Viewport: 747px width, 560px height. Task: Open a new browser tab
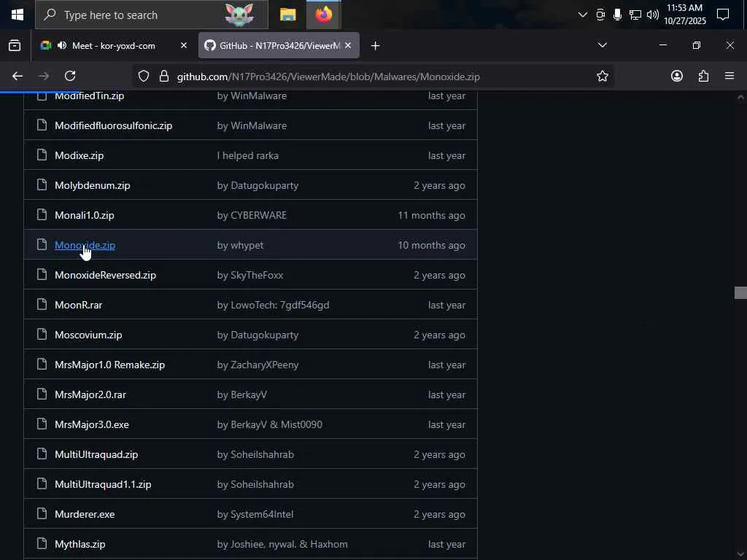coord(376,46)
